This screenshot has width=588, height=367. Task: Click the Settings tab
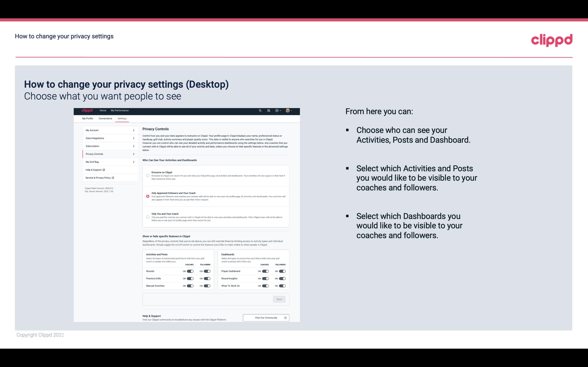pos(122,118)
